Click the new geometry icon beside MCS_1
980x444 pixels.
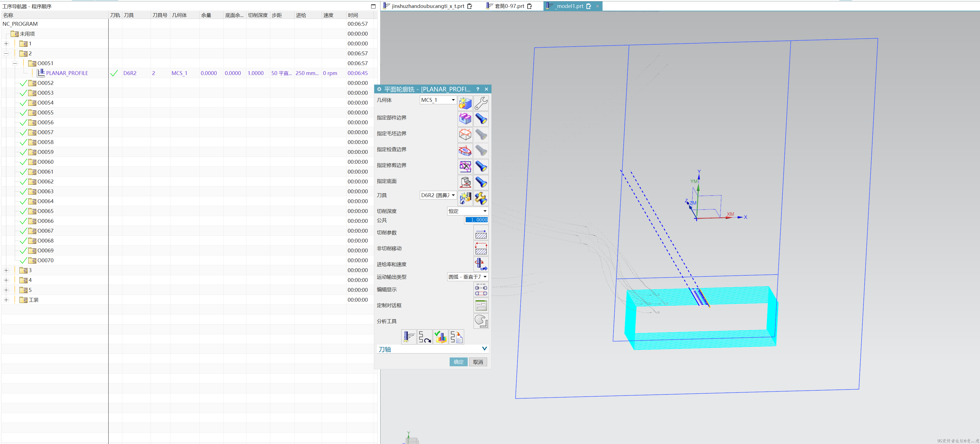click(465, 103)
